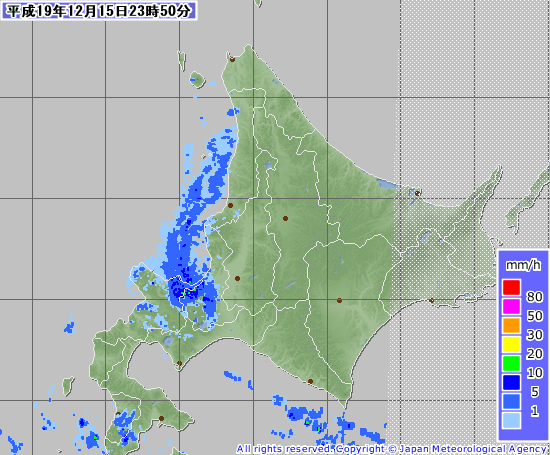Click the light blue lowest legend swatch
This screenshot has width=550, height=455.
point(511,420)
